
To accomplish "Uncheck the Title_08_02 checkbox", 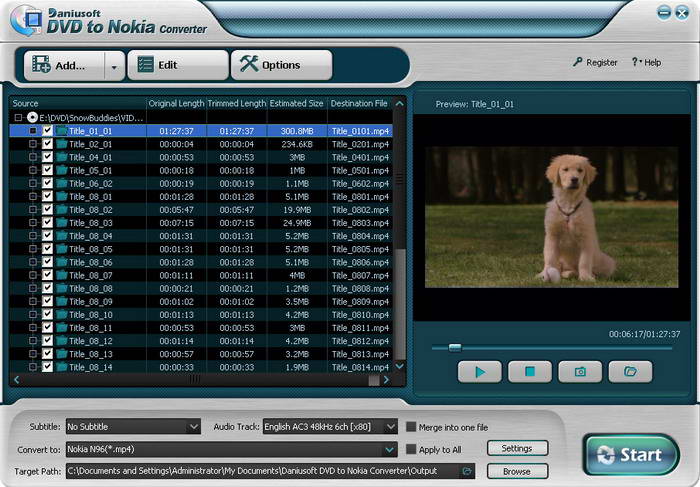I will point(47,209).
